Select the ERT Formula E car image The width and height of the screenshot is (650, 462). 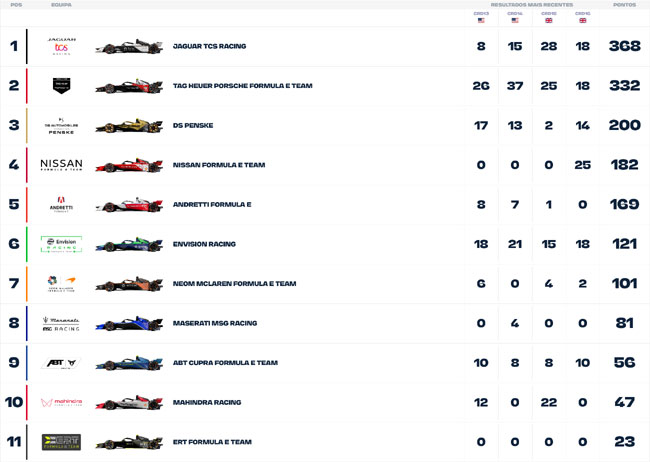129,443
